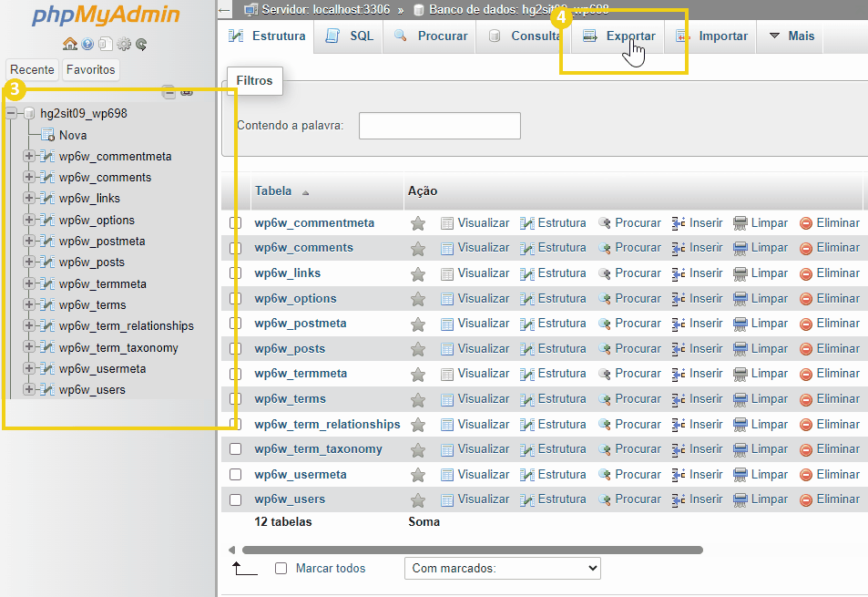This screenshot has width=868, height=597.
Task: Mark wp6w_users as favorite via star
Action: pyautogui.click(x=418, y=499)
